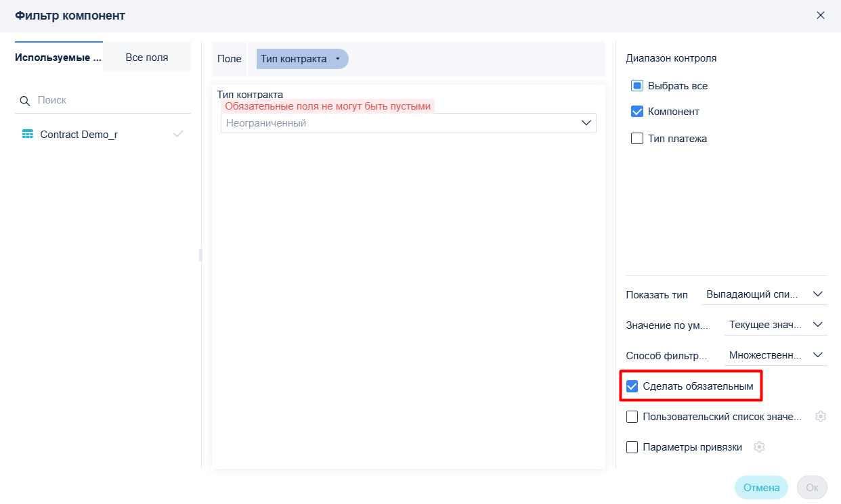Image resolution: width=841 pixels, height=504 pixels.
Task: Click the checkmark beside Contract Demo_r
Action: (x=178, y=134)
